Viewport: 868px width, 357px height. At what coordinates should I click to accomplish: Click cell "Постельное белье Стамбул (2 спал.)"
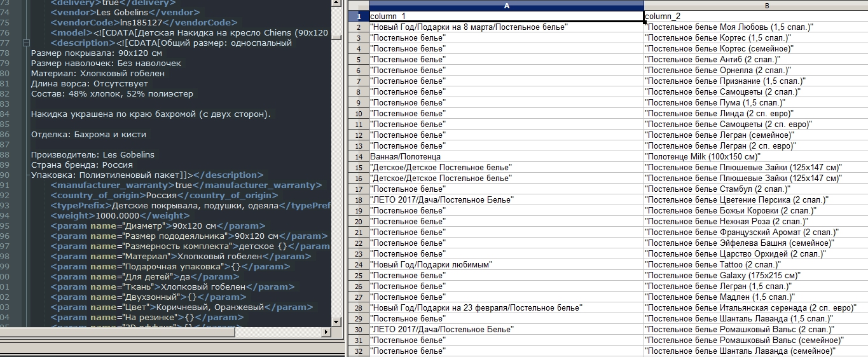pos(756,189)
